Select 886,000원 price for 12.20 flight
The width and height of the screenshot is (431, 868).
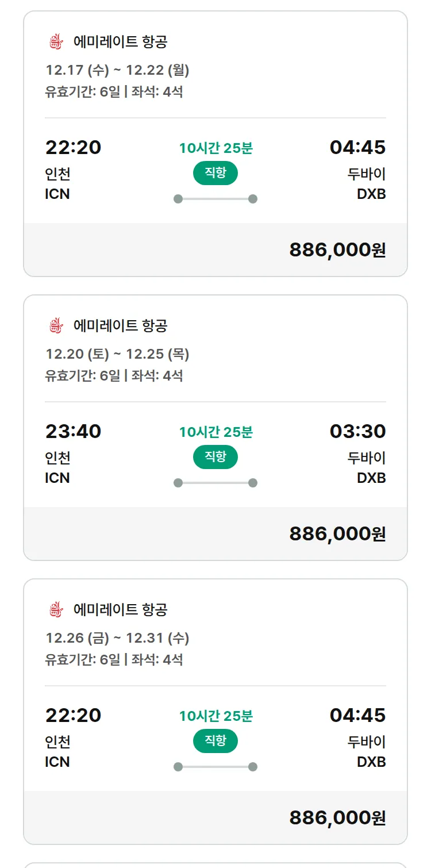point(337,534)
